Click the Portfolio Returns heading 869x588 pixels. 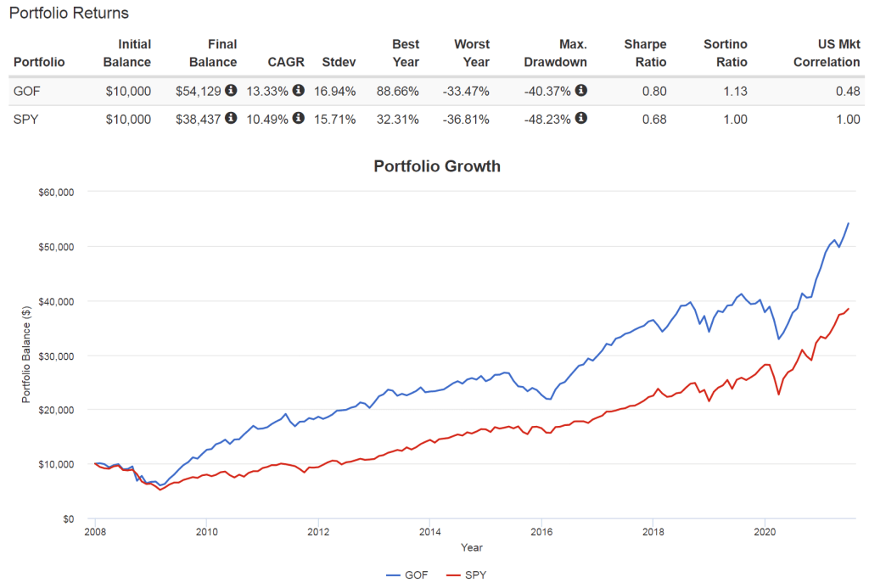[x=69, y=14]
